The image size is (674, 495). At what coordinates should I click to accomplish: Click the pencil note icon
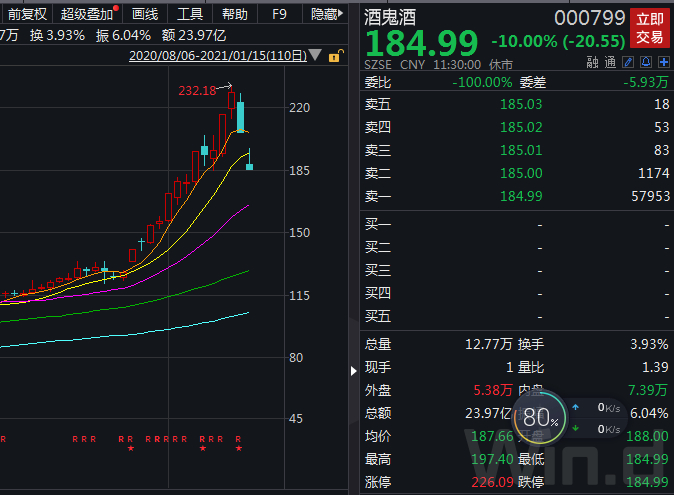click(x=628, y=62)
